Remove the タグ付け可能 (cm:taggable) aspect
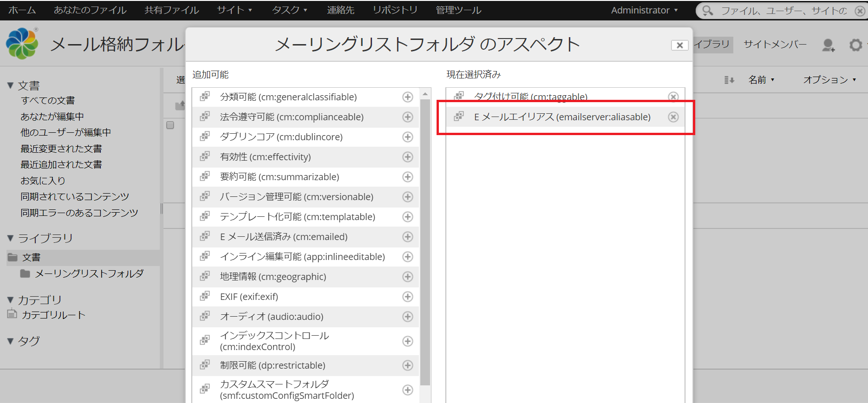This screenshot has height=403, width=868. [x=673, y=97]
